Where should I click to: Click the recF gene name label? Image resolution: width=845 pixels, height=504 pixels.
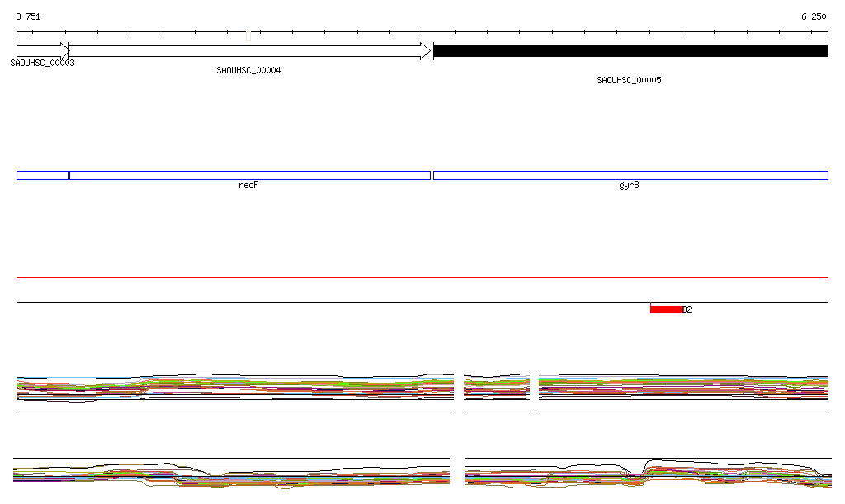pos(248,186)
